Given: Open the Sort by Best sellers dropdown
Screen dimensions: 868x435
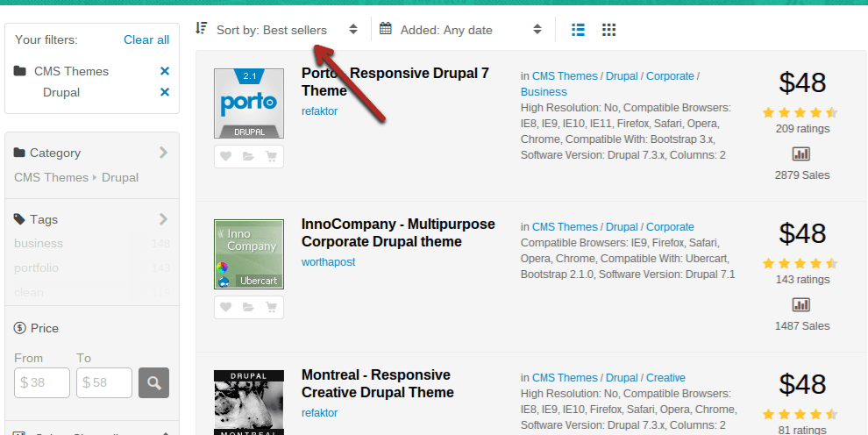Looking at the screenshot, I should (x=277, y=30).
